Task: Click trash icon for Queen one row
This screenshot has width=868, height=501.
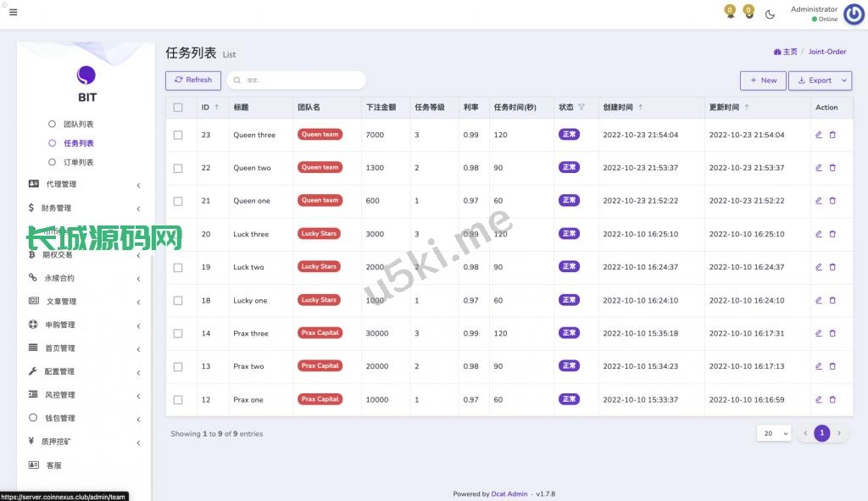Action: [832, 201]
